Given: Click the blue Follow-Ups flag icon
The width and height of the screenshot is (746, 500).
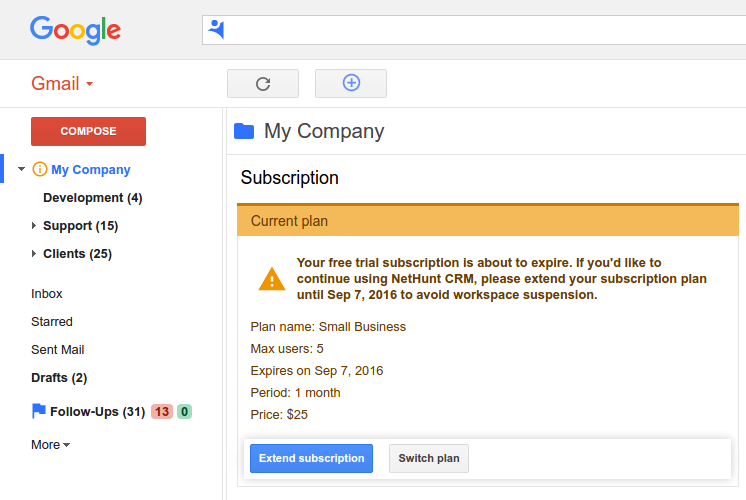Looking at the screenshot, I should (x=39, y=411).
